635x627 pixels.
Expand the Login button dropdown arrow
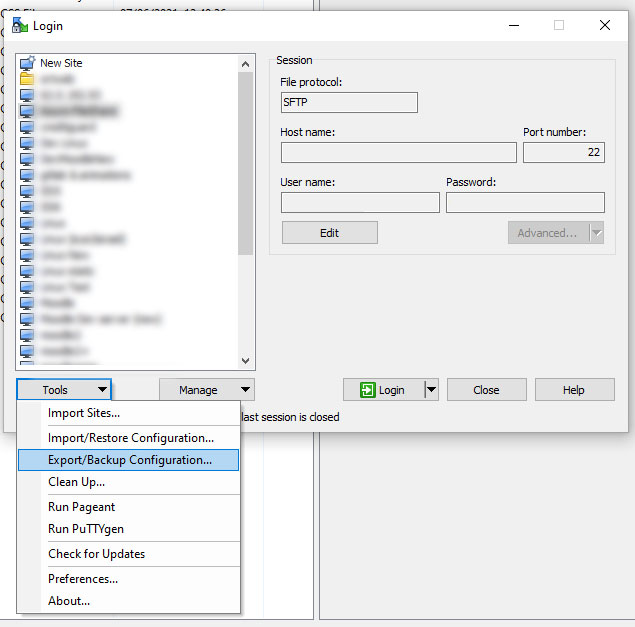tap(431, 390)
